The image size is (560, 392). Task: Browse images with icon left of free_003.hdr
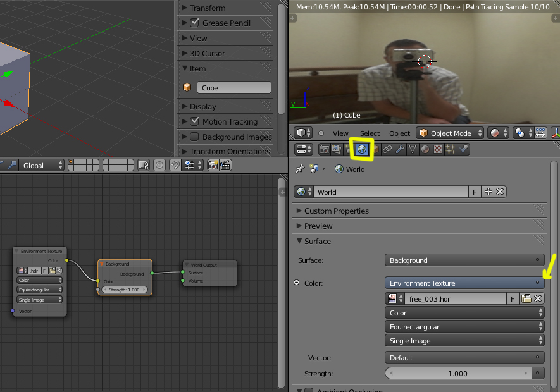click(395, 298)
